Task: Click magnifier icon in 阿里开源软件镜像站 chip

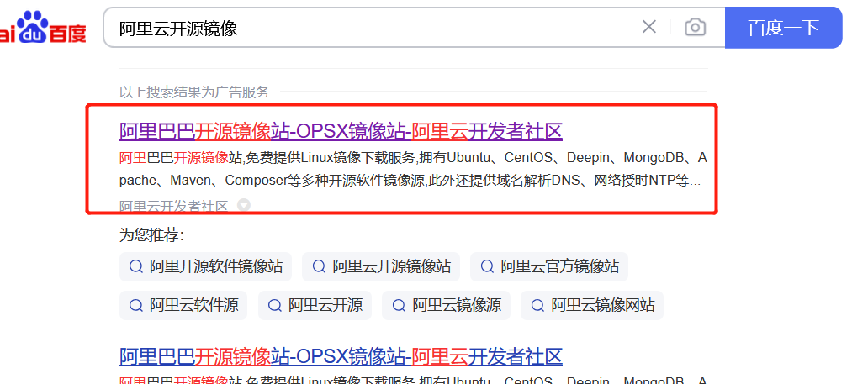Action: (135, 266)
